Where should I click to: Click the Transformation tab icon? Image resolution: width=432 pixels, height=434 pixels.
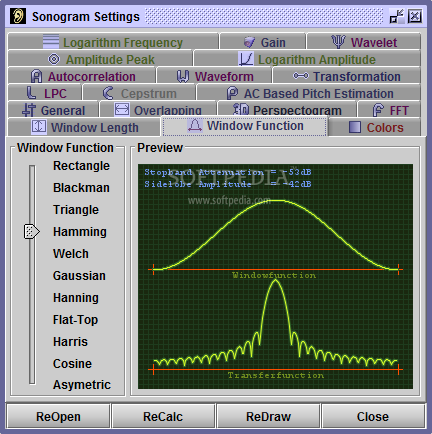pos(301,76)
